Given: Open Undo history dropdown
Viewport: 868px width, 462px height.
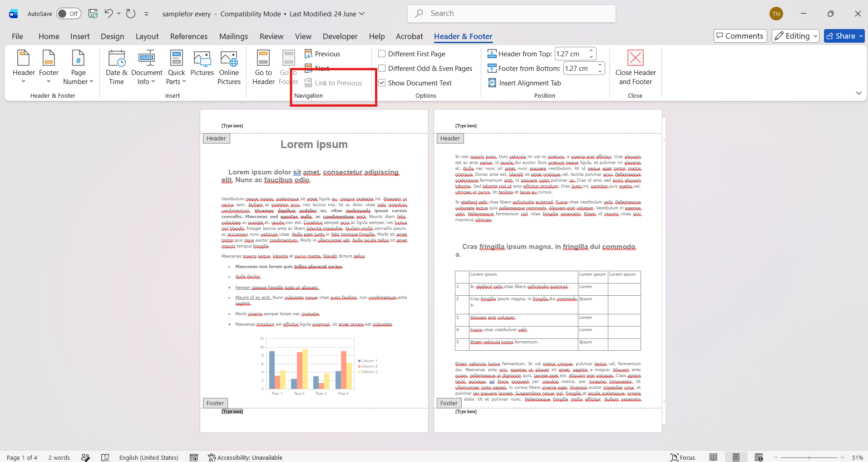Looking at the screenshot, I should tap(118, 14).
